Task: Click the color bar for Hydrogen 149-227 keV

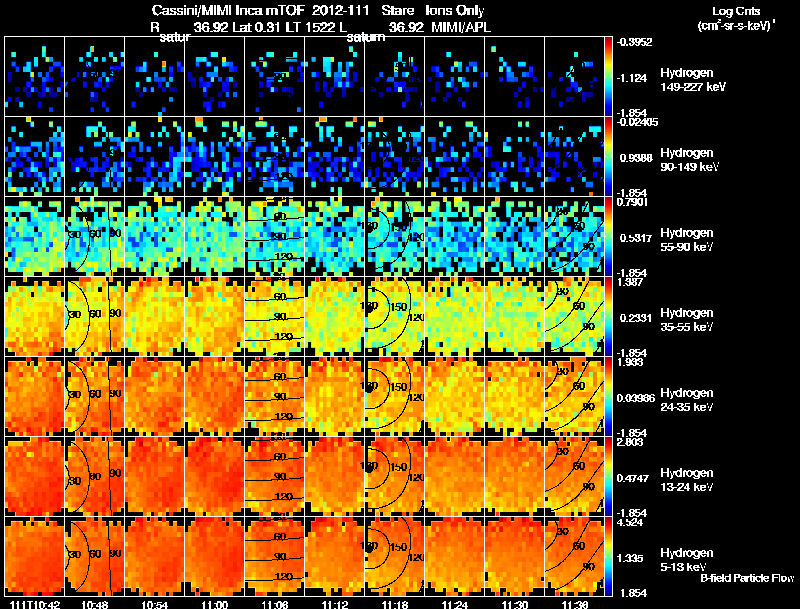Action: [x=608, y=77]
